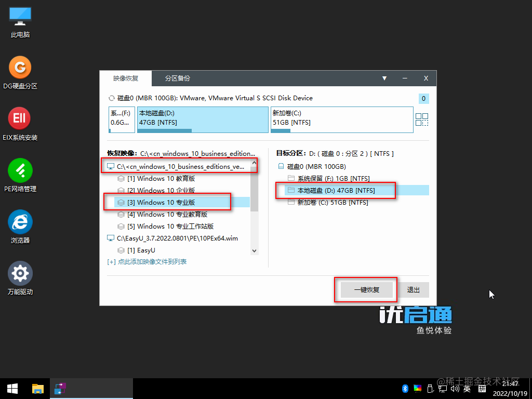The width and height of the screenshot is (532, 399).
Task: Open the DG硬盘分区 desktop tool
Action: pos(19,68)
